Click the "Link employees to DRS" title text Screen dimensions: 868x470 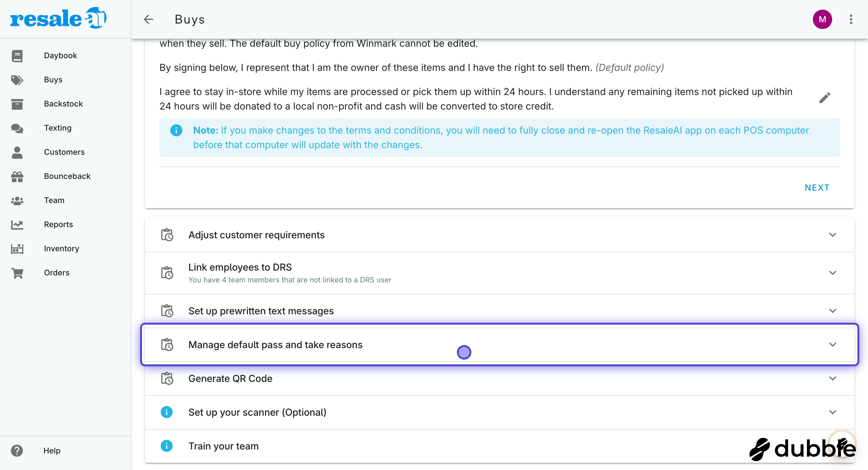coord(240,267)
